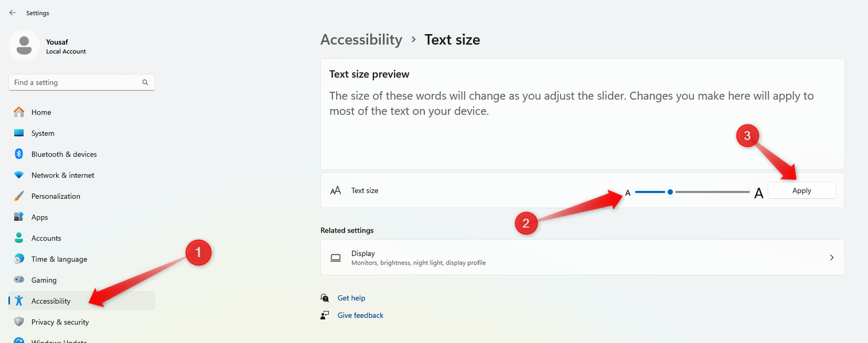This screenshot has height=343, width=868.
Task: Click the Time & language globe icon
Action: (x=19, y=259)
